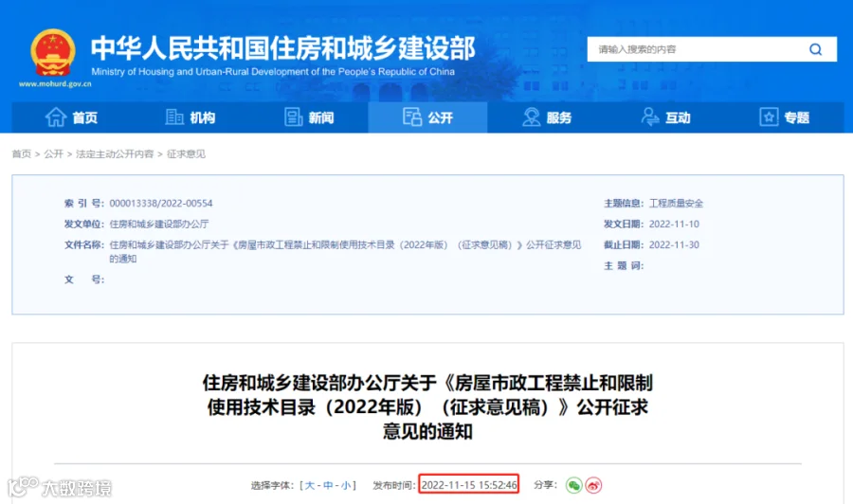The image size is (853, 504).
Task: Click the 截止日期 label
Action: tap(624, 244)
